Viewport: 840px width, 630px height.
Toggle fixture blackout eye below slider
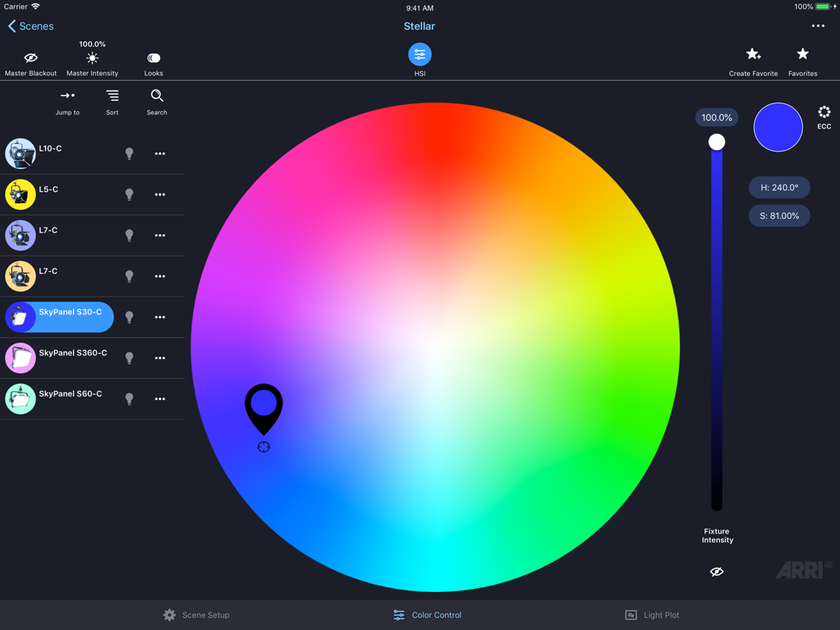(x=717, y=571)
